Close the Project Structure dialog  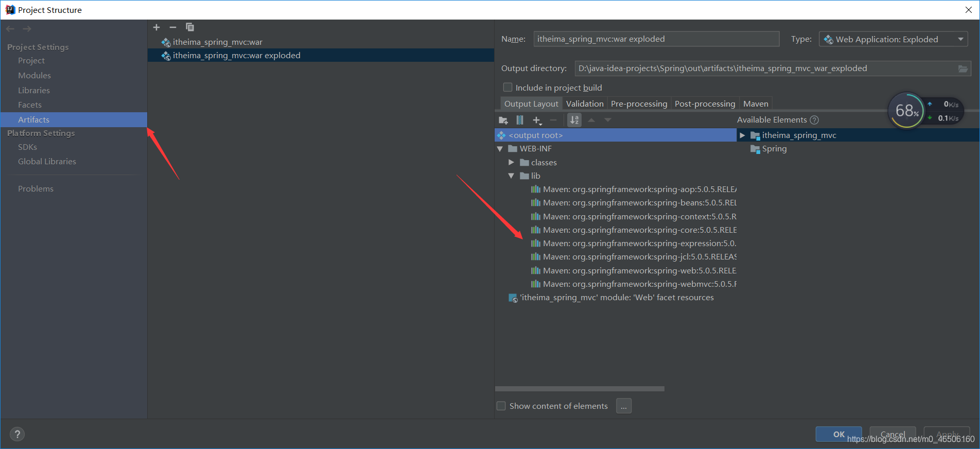968,10
